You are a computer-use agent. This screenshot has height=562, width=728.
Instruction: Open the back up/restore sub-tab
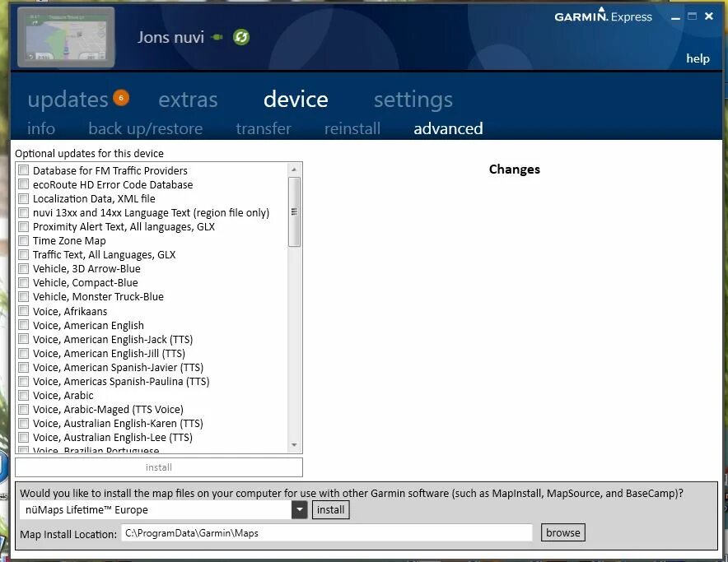145,128
